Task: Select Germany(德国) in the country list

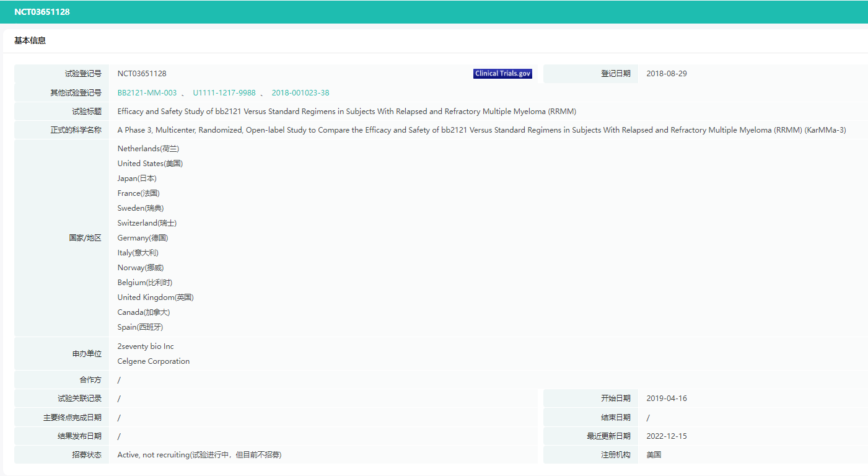Action: pos(142,238)
